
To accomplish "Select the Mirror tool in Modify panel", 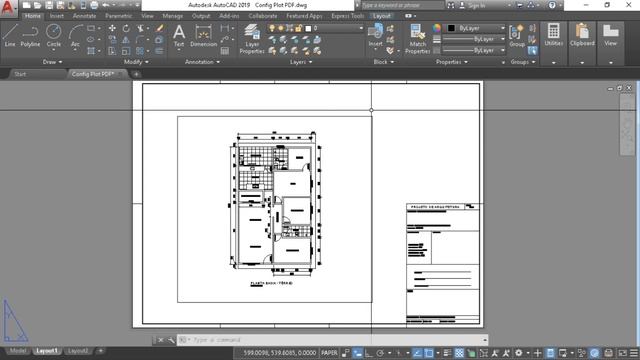I will 126,40.
